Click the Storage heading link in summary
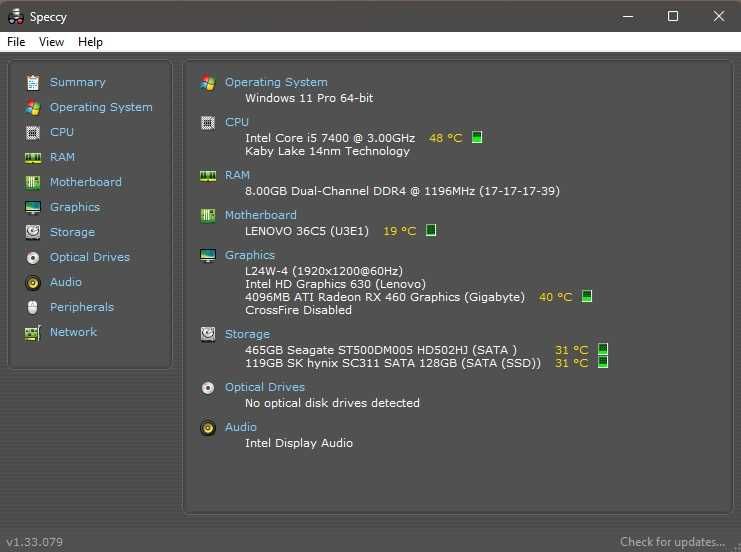The height and width of the screenshot is (552, 741). pos(247,335)
